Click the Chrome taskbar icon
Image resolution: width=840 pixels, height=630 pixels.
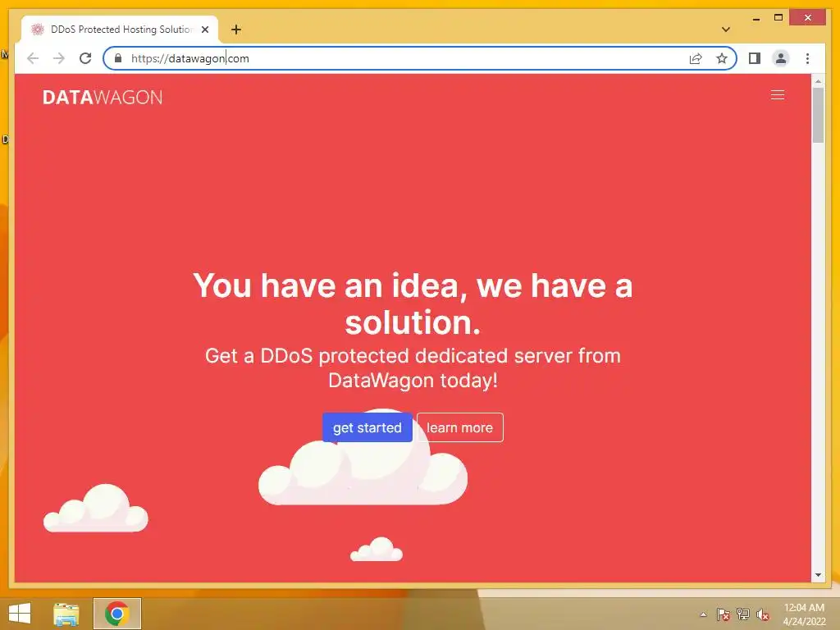coord(116,614)
